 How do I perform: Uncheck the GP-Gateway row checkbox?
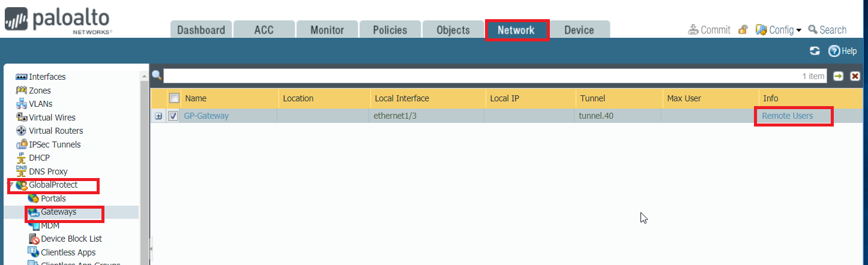click(174, 116)
